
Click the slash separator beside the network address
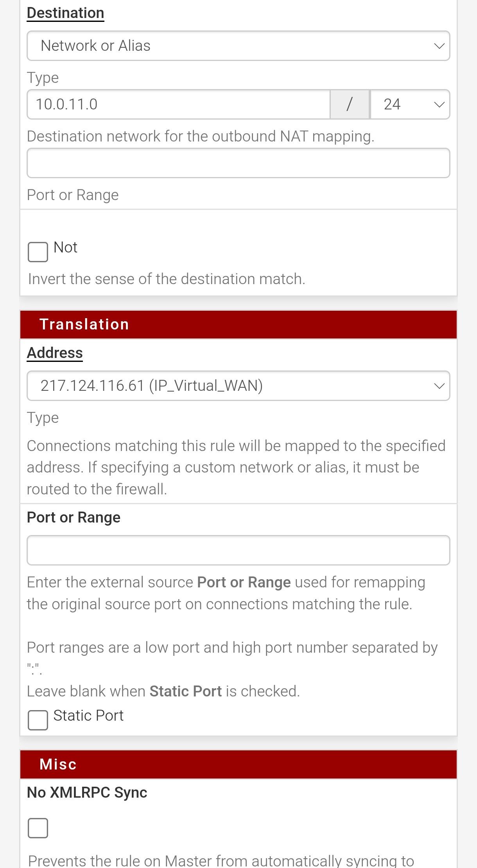[350, 104]
